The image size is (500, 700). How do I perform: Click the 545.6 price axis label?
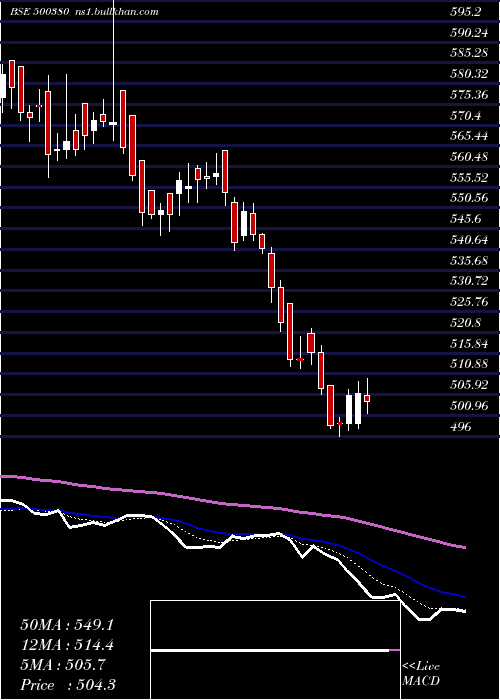pyautogui.click(x=466, y=219)
